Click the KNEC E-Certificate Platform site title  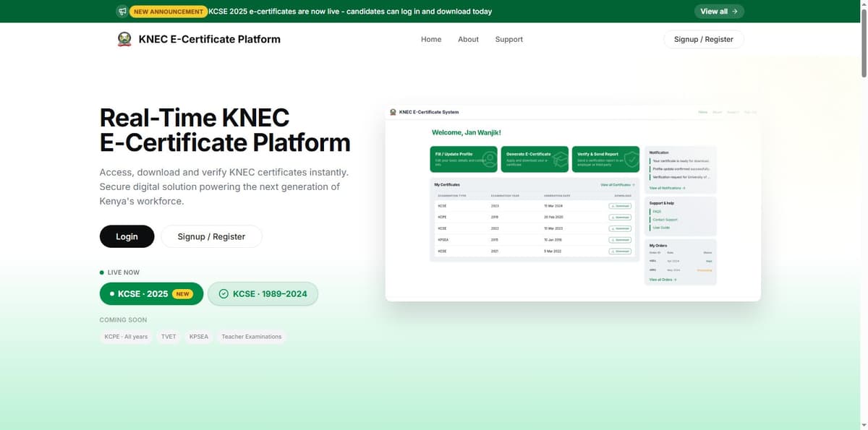210,39
